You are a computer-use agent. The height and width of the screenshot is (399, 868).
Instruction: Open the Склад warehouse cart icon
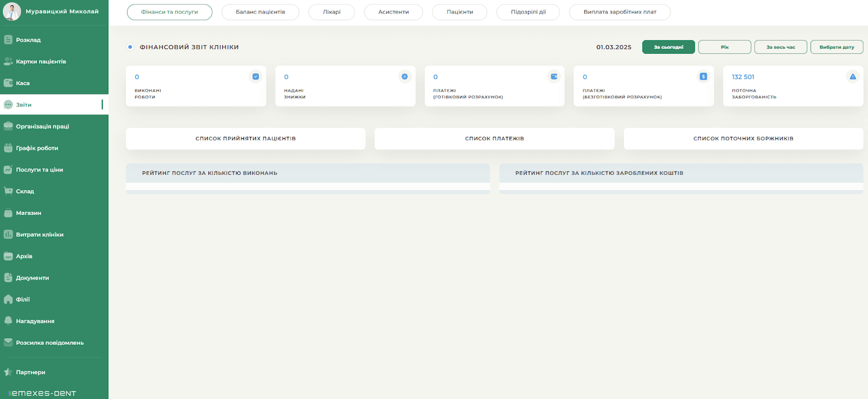8,191
